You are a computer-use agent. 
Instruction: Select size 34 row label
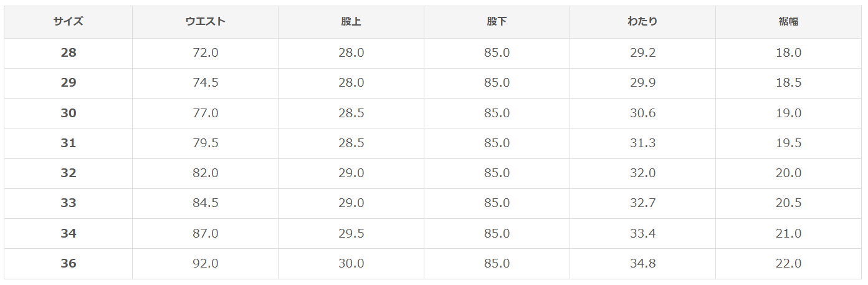click(69, 234)
